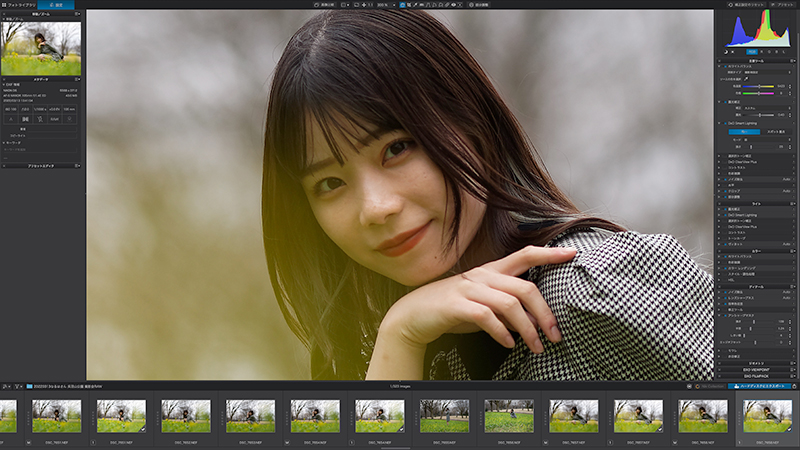This screenshot has height=450, width=800.
Task: Expand the トーンカーブ section
Action: click(x=719, y=238)
